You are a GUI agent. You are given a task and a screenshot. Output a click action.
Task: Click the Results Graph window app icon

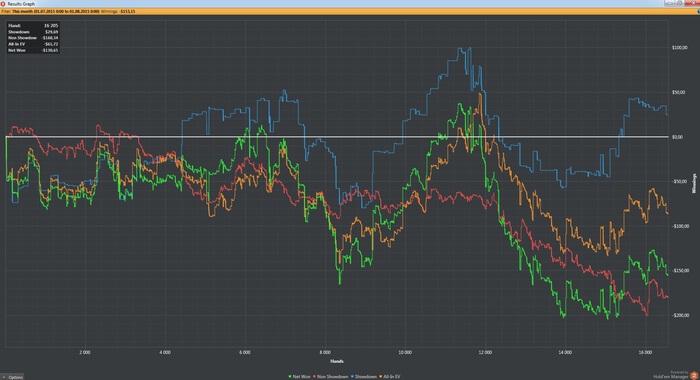pyautogui.click(x=3, y=4)
